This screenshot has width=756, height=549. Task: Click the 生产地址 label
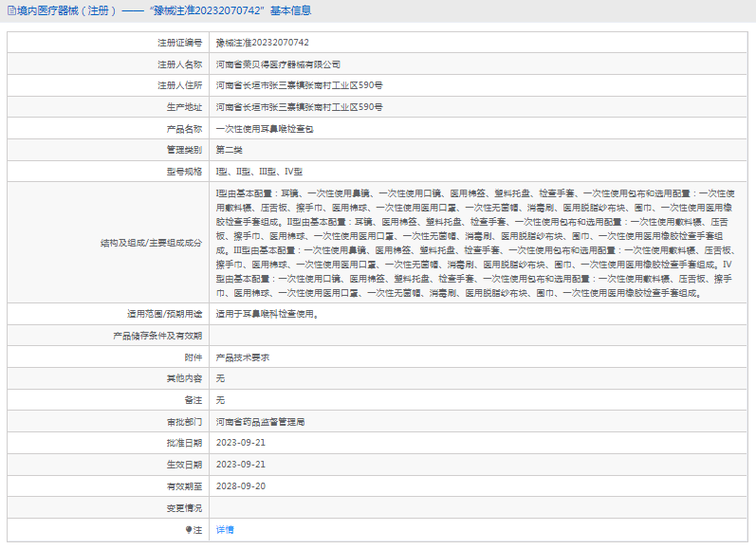(184, 107)
